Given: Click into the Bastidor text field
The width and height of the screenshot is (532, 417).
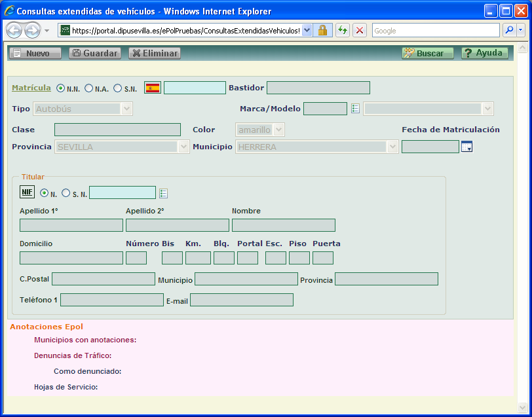Looking at the screenshot, I should pos(318,88).
